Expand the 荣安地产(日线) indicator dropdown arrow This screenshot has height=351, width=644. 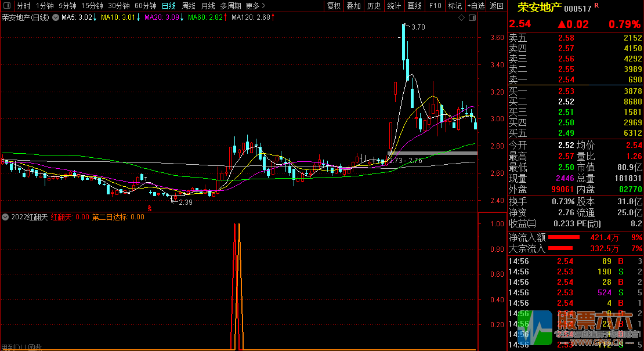coord(55,18)
